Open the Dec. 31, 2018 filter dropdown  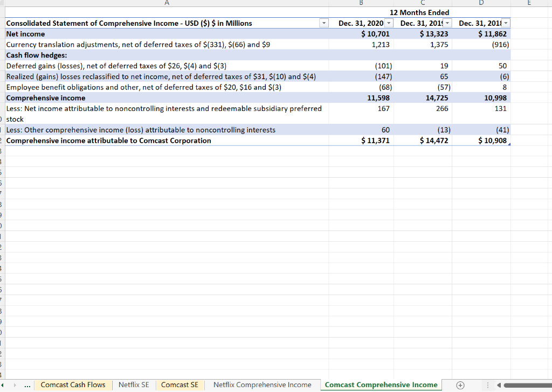coord(505,23)
